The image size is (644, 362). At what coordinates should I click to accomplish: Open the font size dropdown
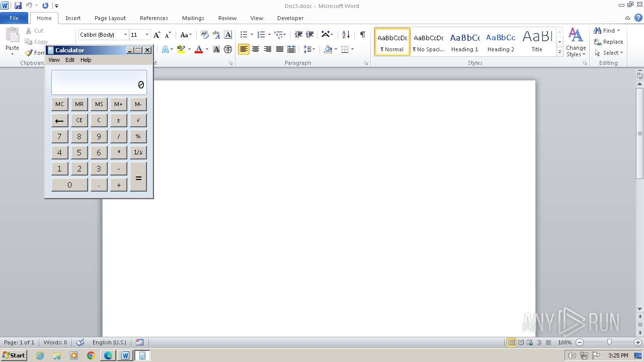pos(147,35)
